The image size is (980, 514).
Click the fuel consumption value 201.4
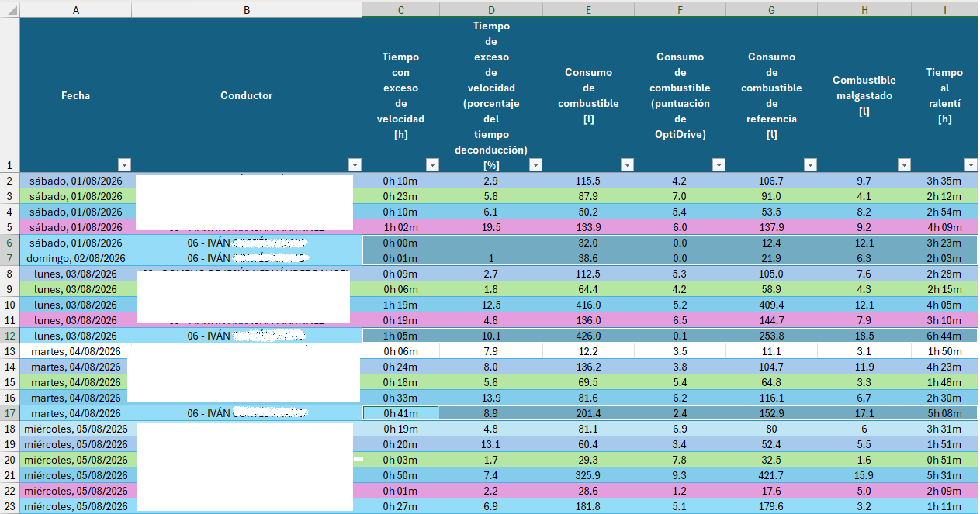click(588, 413)
